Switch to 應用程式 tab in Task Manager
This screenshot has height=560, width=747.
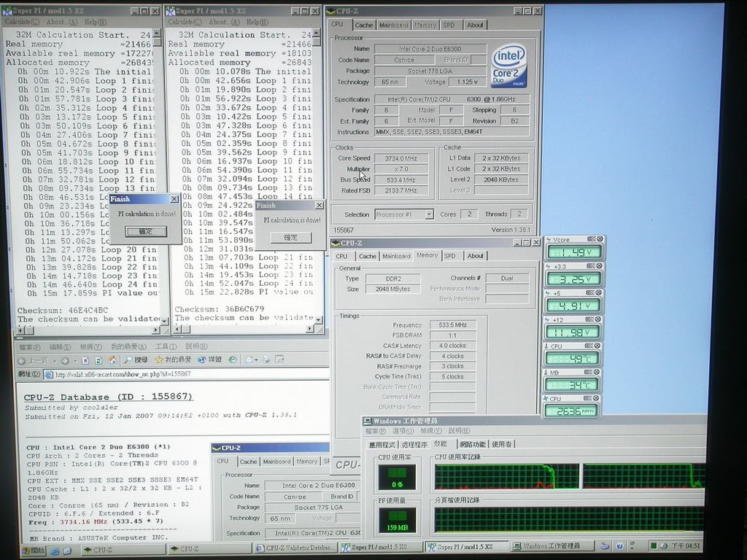tap(382, 445)
